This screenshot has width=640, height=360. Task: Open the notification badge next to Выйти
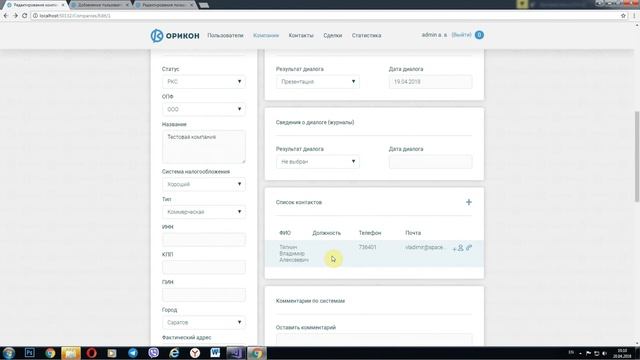point(479,35)
